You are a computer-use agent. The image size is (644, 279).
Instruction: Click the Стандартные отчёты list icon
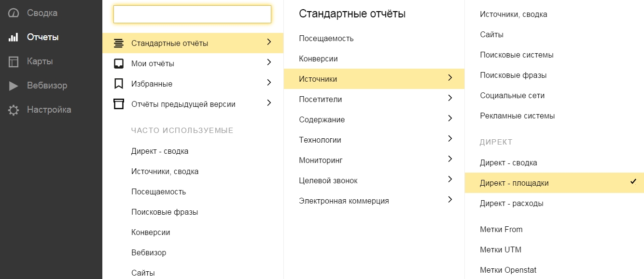coord(118,43)
